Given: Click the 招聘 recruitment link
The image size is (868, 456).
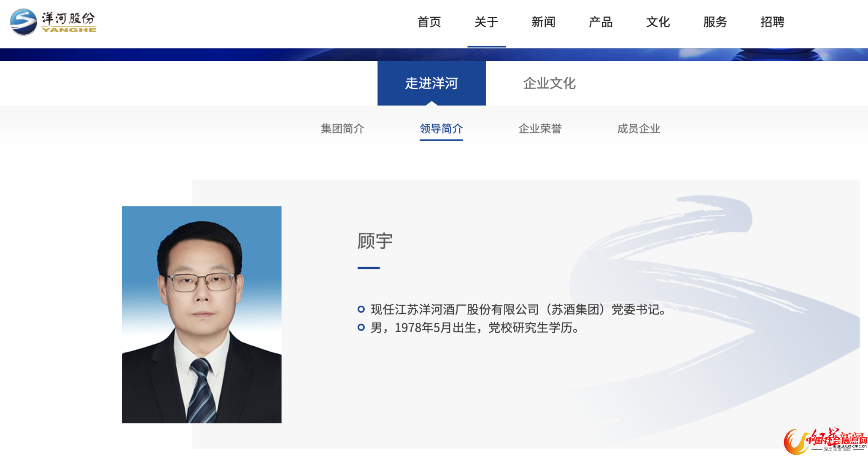Looking at the screenshot, I should click(x=772, y=22).
